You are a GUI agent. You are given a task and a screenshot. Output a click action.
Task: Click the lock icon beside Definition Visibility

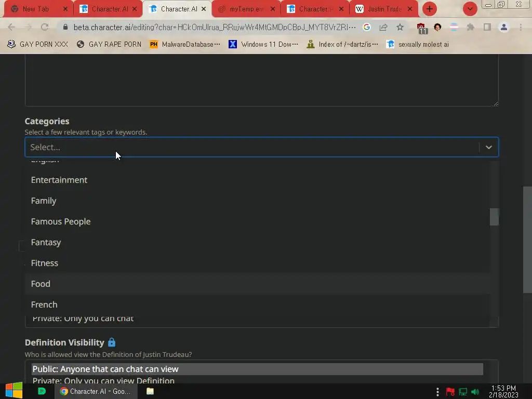(112, 342)
